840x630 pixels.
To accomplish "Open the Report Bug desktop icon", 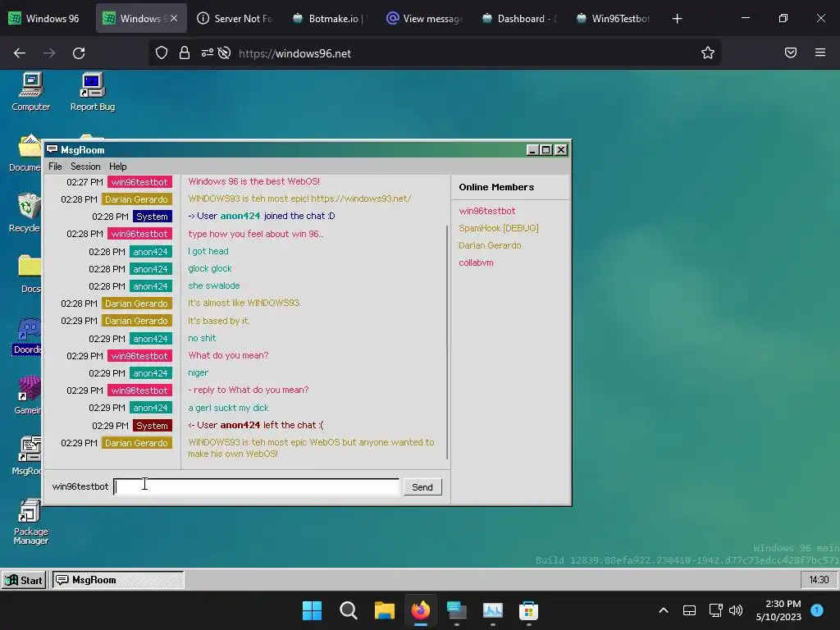I will (x=92, y=91).
